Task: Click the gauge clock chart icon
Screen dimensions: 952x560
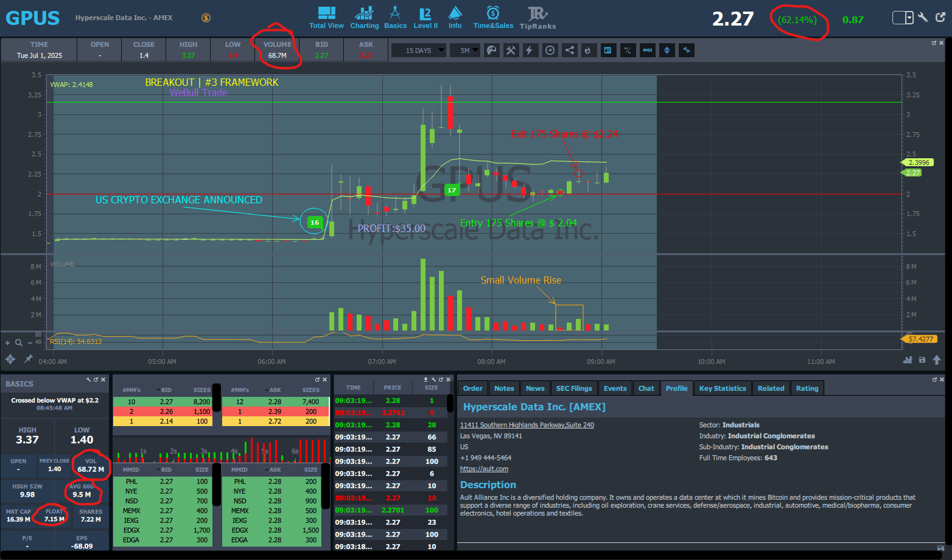Action: 550,51
